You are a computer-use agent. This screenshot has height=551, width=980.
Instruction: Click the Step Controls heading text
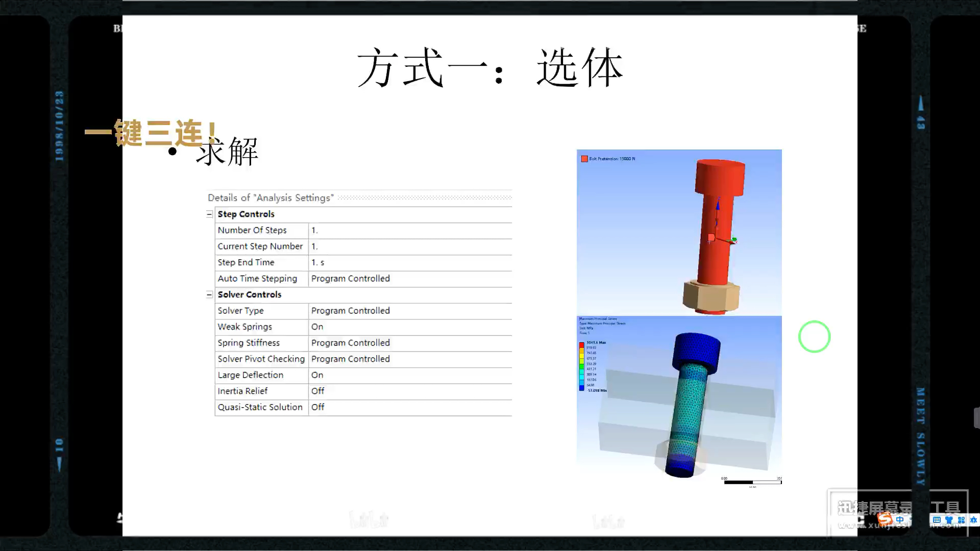pyautogui.click(x=246, y=214)
